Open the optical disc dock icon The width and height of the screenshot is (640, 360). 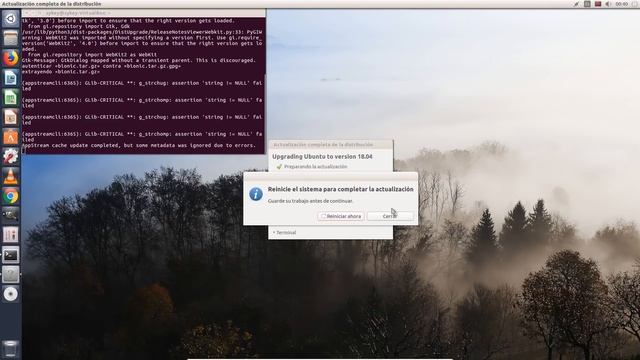tap(11, 294)
